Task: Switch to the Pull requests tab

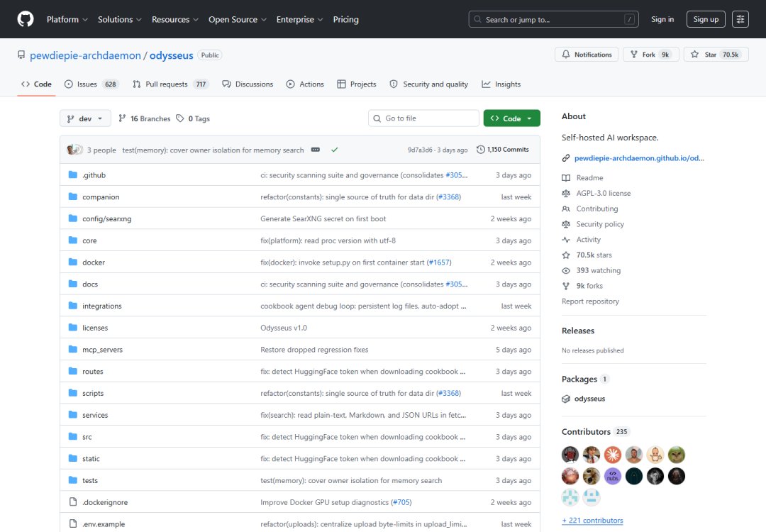Action: click(171, 84)
